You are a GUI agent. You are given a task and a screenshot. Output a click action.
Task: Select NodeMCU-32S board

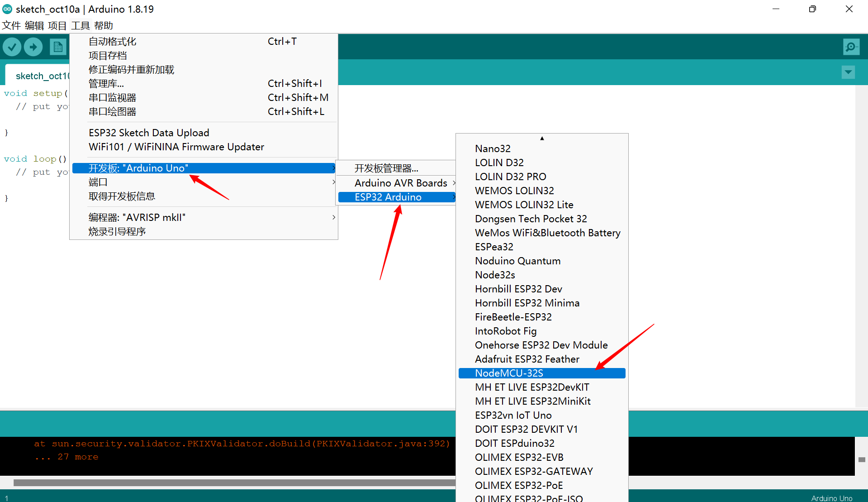coord(542,373)
